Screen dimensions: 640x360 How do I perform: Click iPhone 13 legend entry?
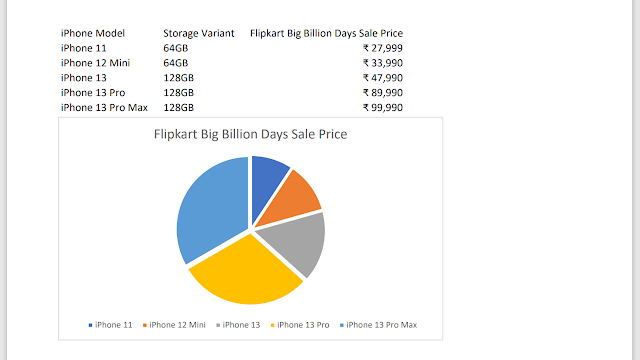pyautogui.click(x=238, y=325)
